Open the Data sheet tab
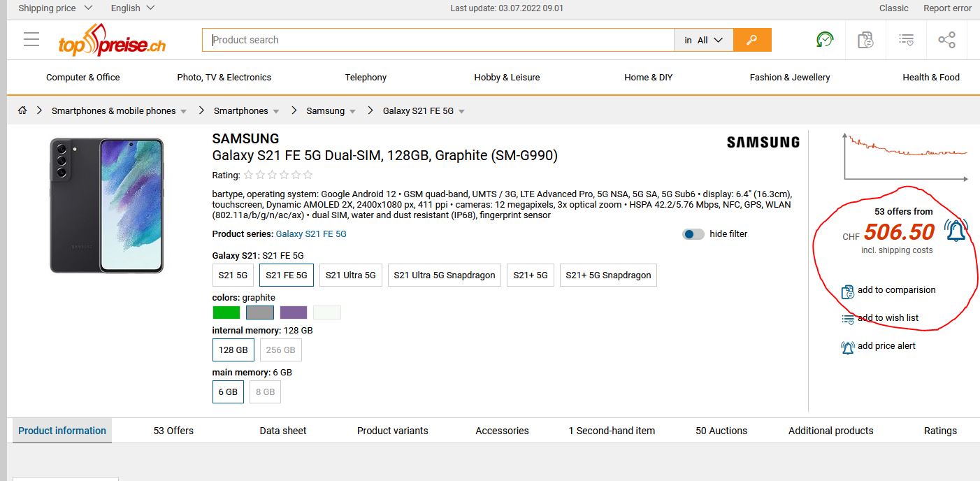This screenshot has height=481, width=980. [x=283, y=431]
